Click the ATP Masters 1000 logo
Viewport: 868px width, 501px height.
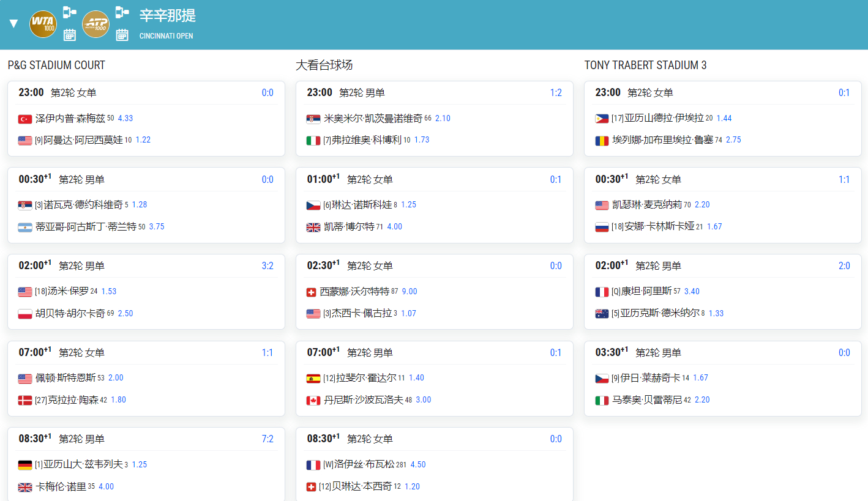[x=95, y=24]
